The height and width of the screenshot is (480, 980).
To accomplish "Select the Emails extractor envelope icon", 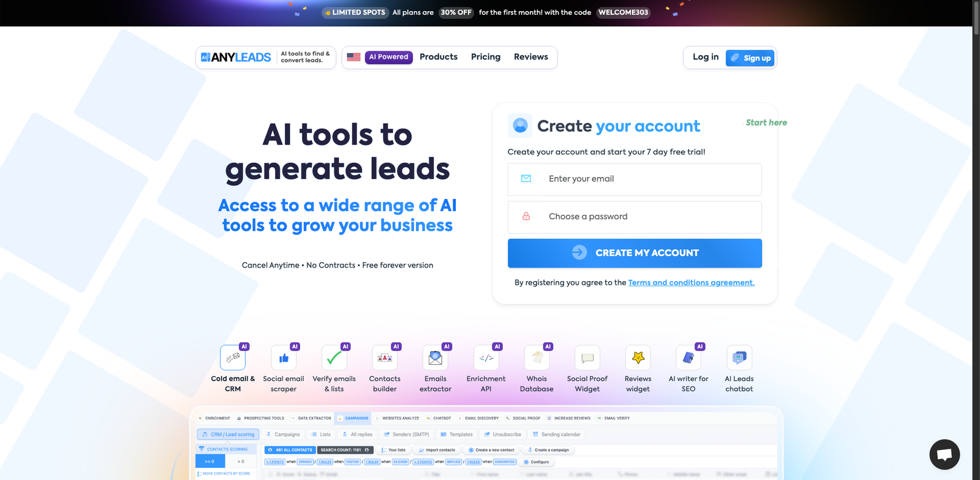I will click(435, 358).
